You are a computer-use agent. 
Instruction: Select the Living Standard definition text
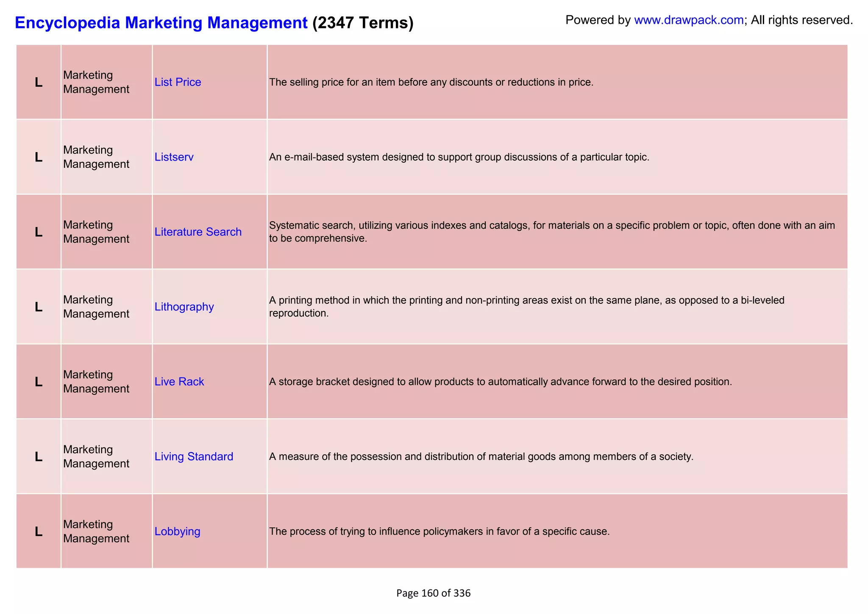click(x=481, y=457)
